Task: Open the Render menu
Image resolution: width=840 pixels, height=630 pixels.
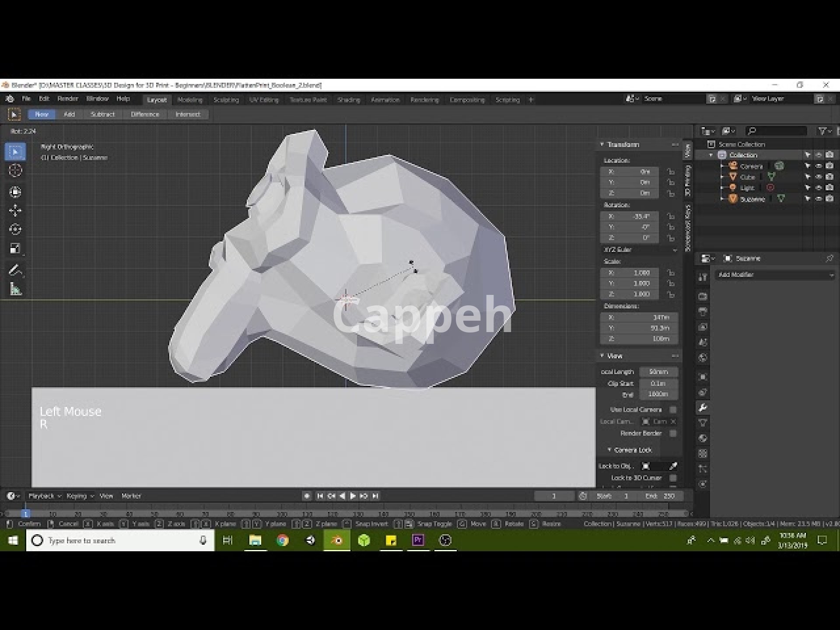Action: click(x=67, y=99)
